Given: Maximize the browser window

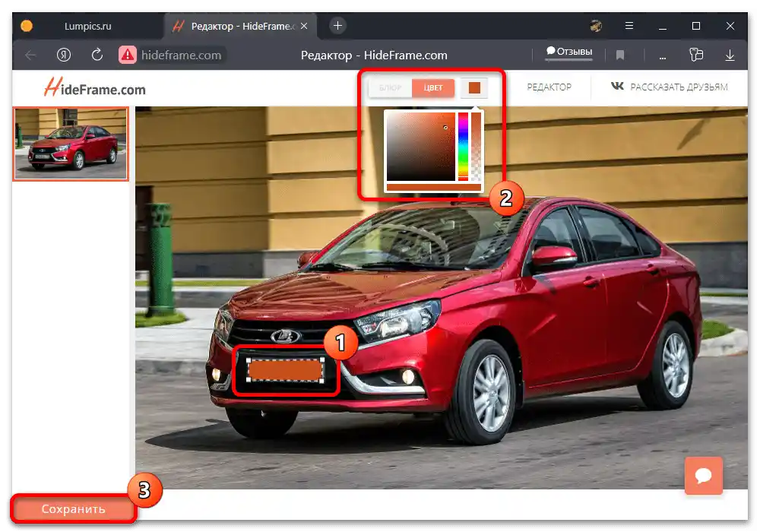Looking at the screenshot, I should pos(696,26).
